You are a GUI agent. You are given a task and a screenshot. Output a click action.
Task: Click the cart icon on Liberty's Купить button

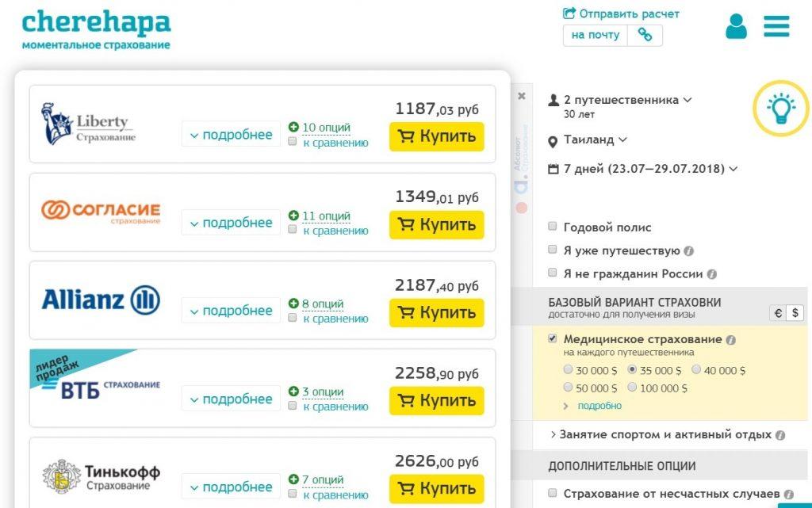(x=408, y=136)
